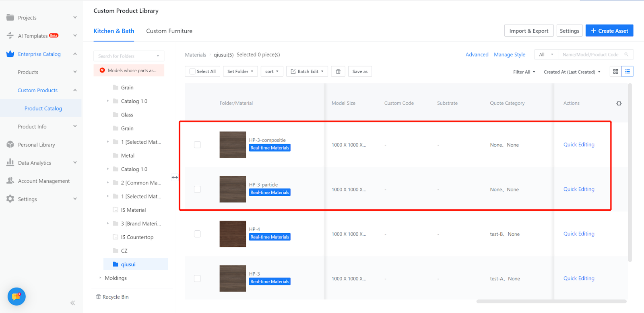Check the Select All checkbox
The height and width of the screenshot is (313, 644).
192,71
